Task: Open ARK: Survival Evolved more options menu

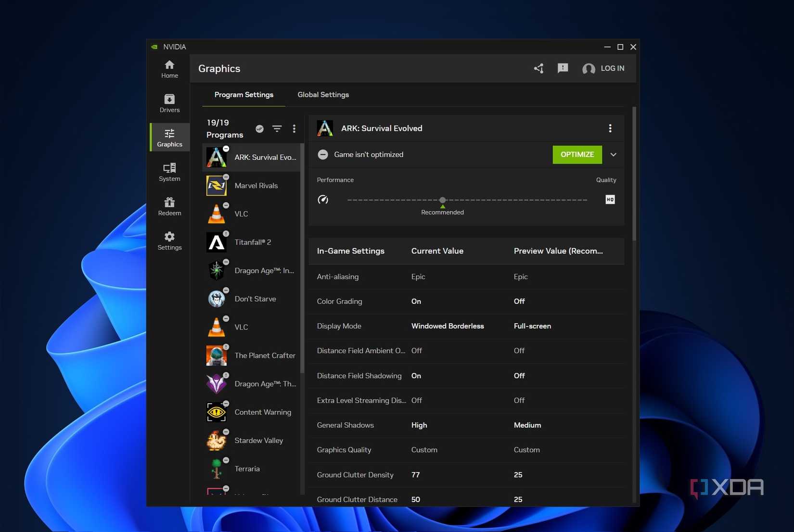Action: pyautogui.click(x=610, y=128)
